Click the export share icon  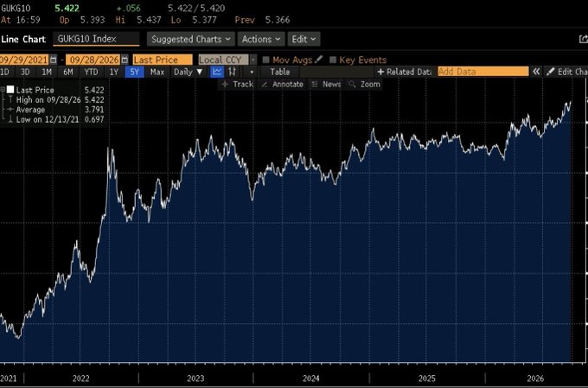tap(583, 39)
